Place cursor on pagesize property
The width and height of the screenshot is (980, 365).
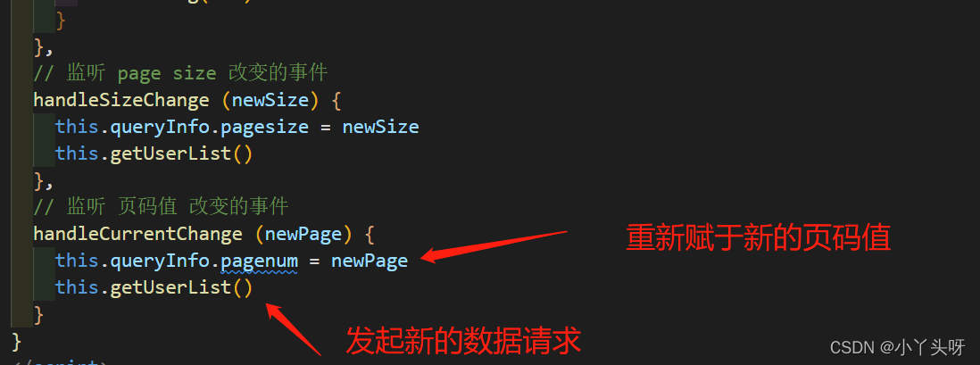(x=264, y=128)
